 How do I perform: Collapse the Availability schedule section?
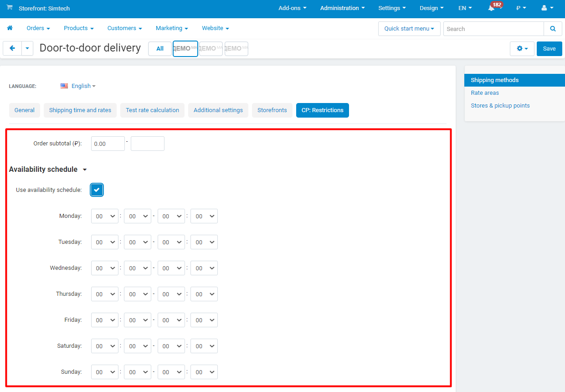(48, 169)
